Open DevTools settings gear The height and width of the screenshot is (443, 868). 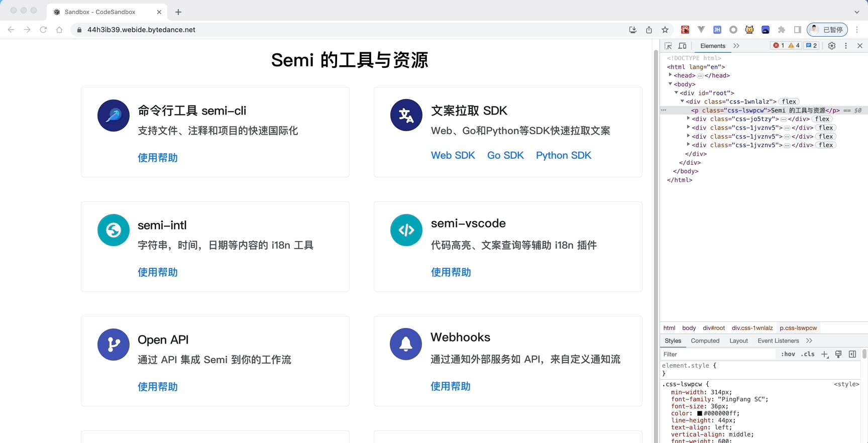click(x=832, y=46)
